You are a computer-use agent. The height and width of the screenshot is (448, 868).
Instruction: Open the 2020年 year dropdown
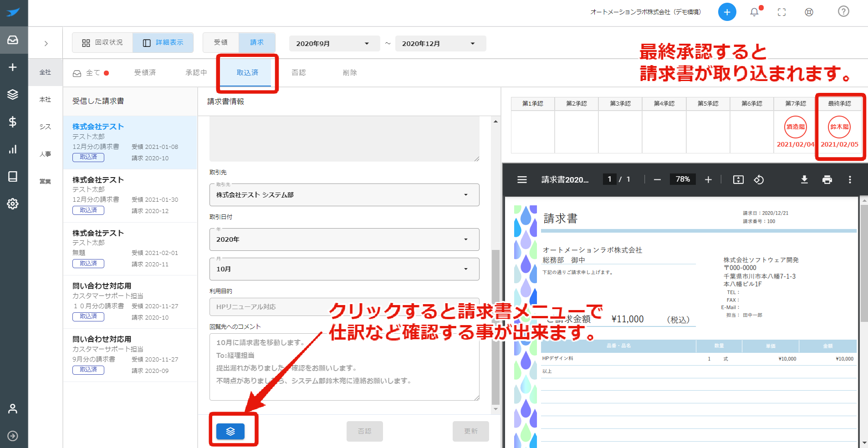click(x=344, y=239)
